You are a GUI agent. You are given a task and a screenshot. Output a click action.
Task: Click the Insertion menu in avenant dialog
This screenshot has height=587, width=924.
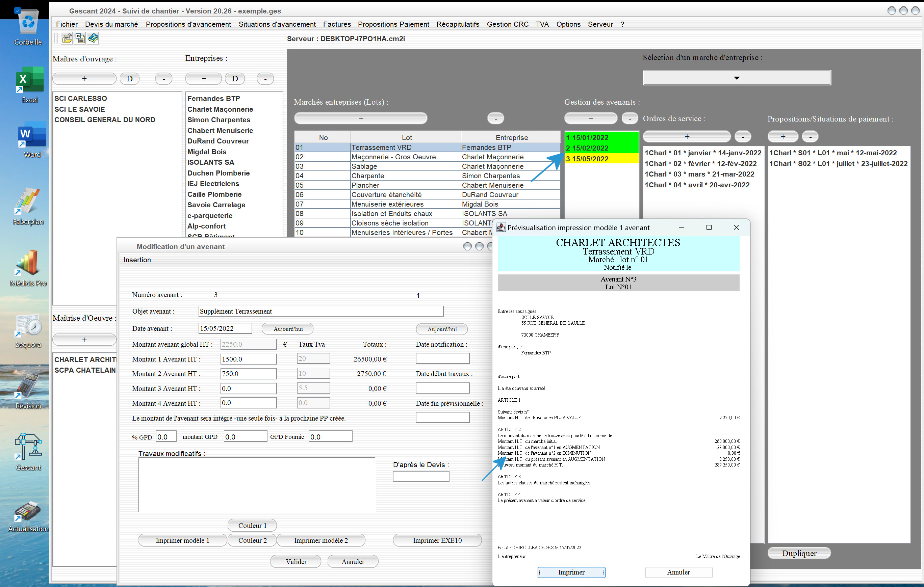(137, 260)
